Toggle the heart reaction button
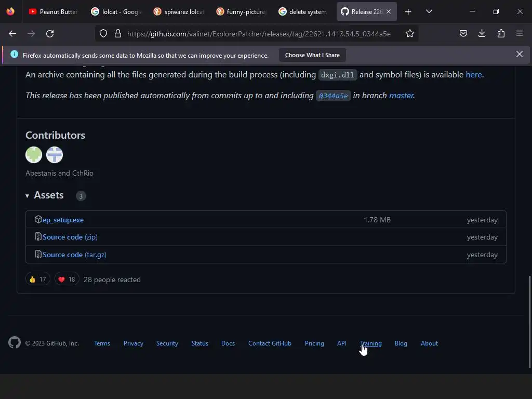The image size is (532, 399). pos(66,280)
